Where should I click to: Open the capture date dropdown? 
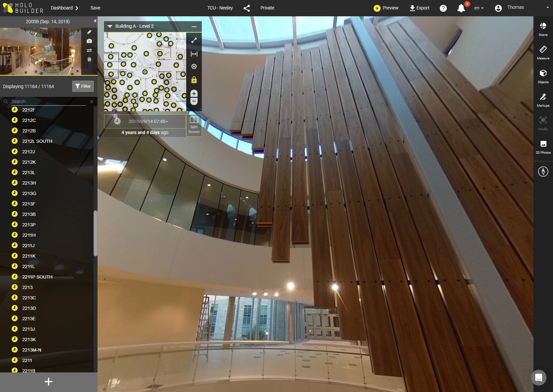(148, 121)
